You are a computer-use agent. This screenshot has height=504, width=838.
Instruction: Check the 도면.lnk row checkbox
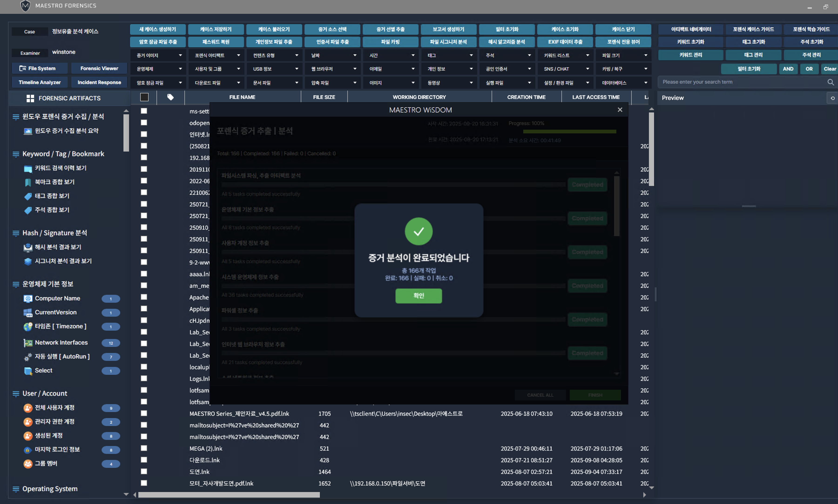pos(144,471)
